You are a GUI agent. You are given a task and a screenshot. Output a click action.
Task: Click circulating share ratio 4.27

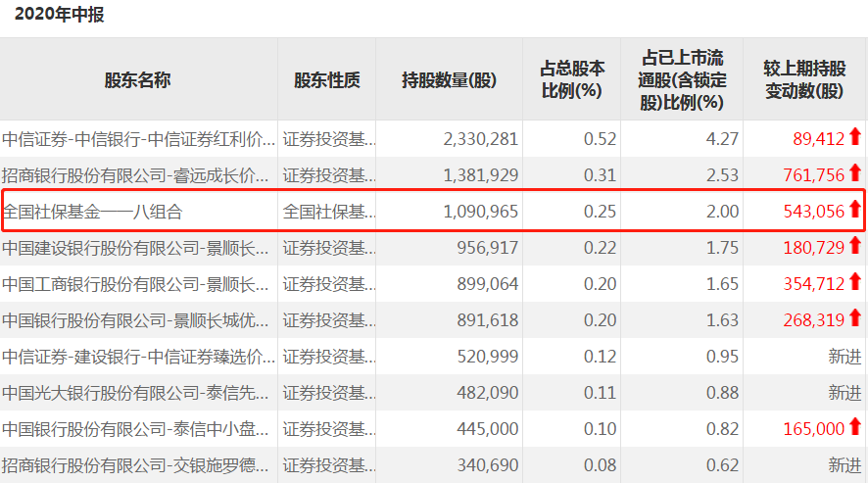click(x=722, y=138)
